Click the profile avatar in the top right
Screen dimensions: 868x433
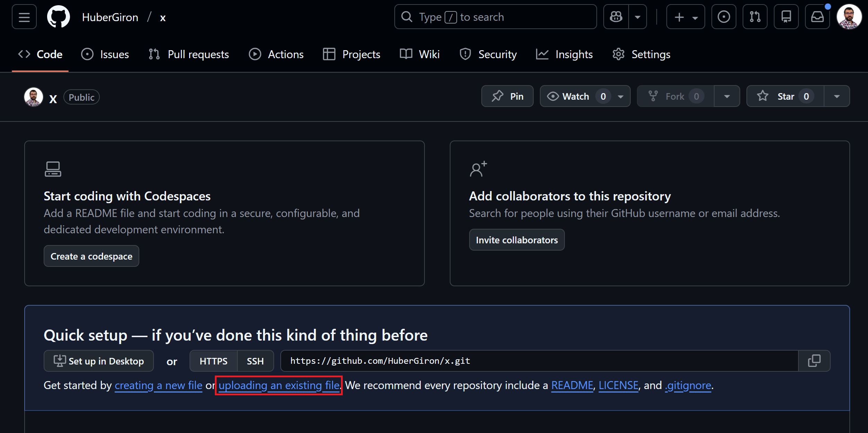[x=849, y=17]
